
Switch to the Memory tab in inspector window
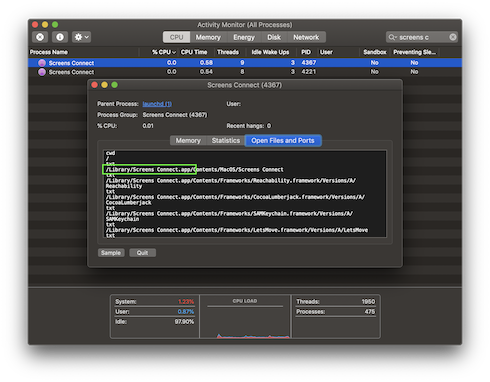[188, 141]
